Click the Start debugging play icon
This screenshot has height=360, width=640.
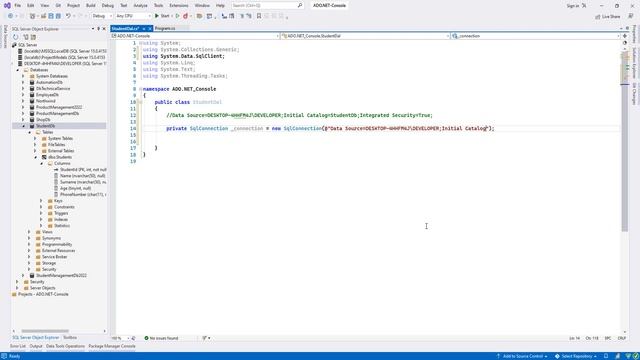157,16
